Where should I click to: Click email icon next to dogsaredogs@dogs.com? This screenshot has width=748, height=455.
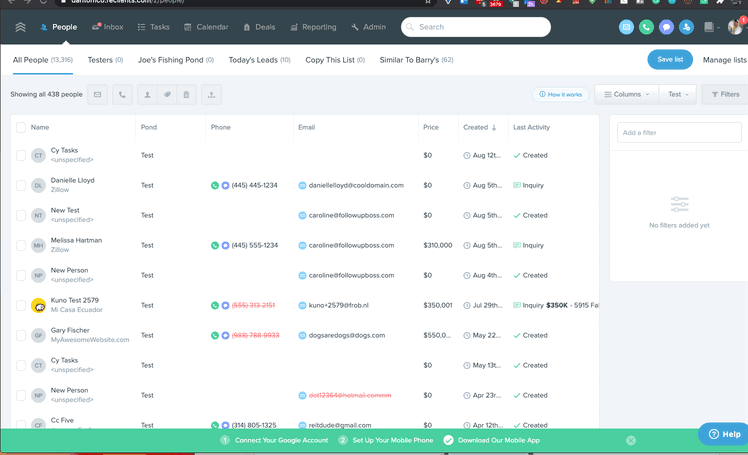pyautogui.click(x=302, y=336)
